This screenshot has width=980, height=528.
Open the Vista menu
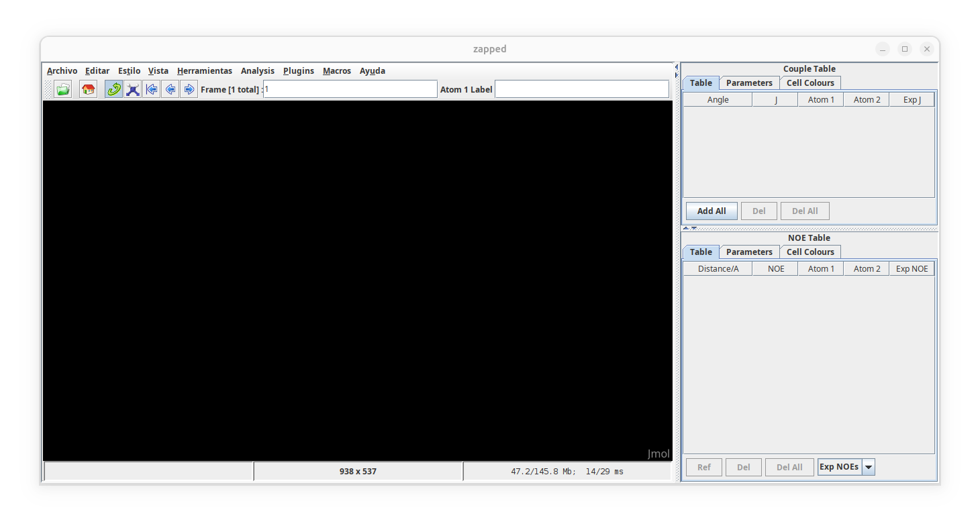[x=158, y=70]
